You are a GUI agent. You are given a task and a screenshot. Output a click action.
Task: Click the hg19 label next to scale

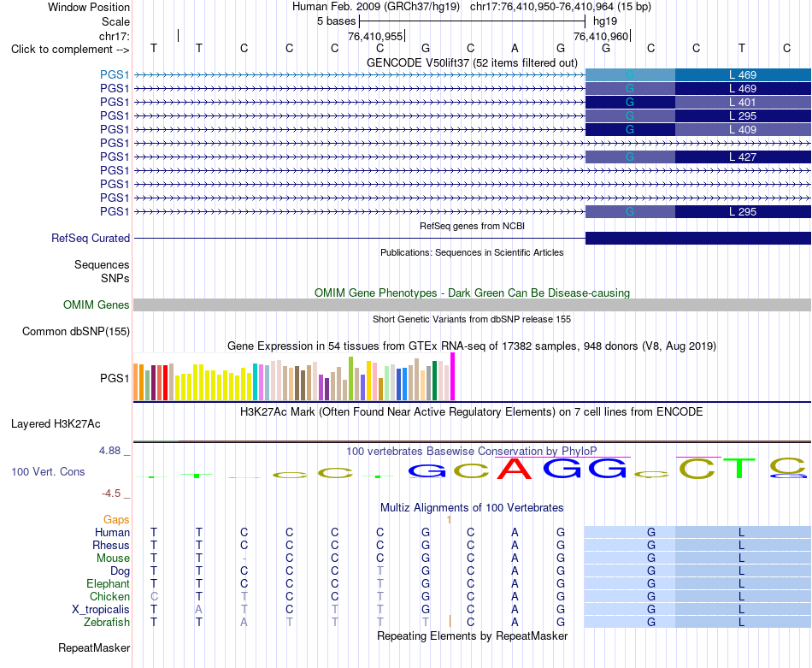[x=605, y=21]
